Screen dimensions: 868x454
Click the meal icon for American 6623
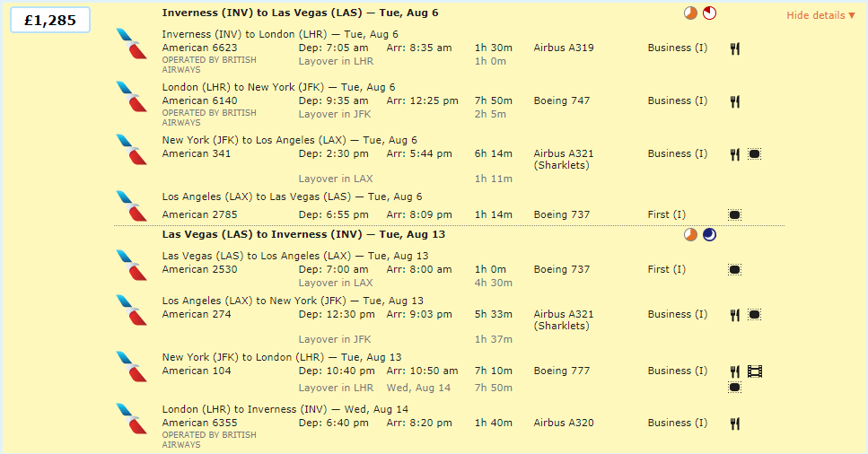tap(734, 48)
